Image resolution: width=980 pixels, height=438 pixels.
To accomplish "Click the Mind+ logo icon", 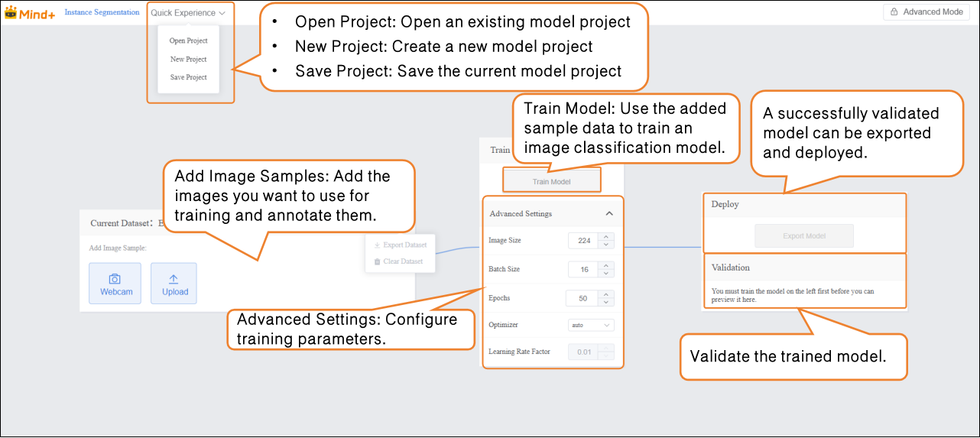I will (11, 12).
